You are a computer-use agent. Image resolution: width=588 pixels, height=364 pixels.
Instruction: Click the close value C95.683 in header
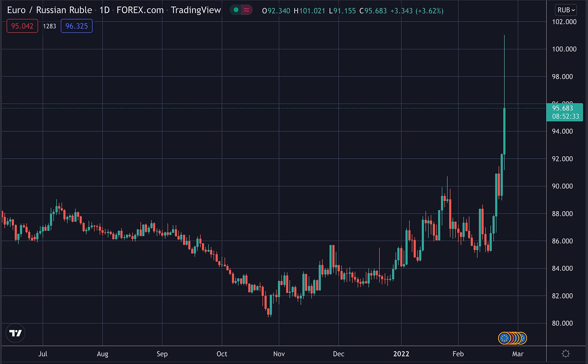[373, 11]
